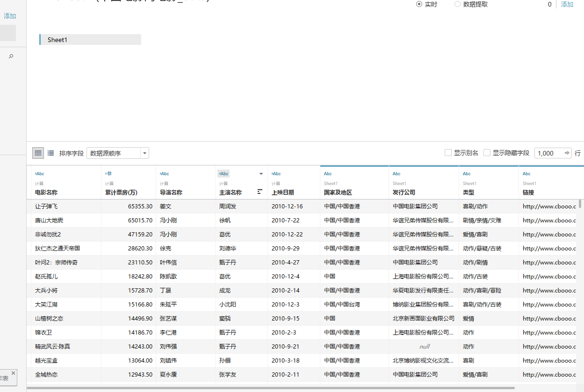The image size is (584, 392).
Task: Enable the 显示隐藏字段 checkbox
Action: (x=487, y=153)
